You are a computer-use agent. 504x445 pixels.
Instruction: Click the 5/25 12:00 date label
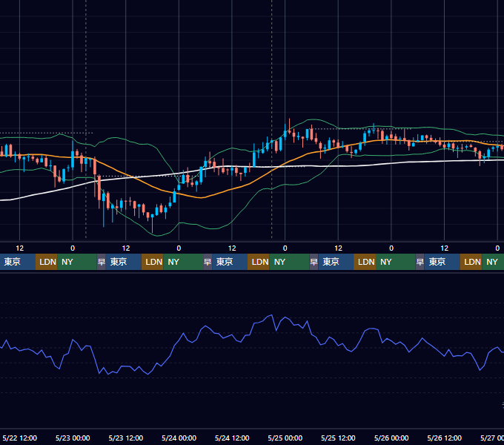(338, 438)
